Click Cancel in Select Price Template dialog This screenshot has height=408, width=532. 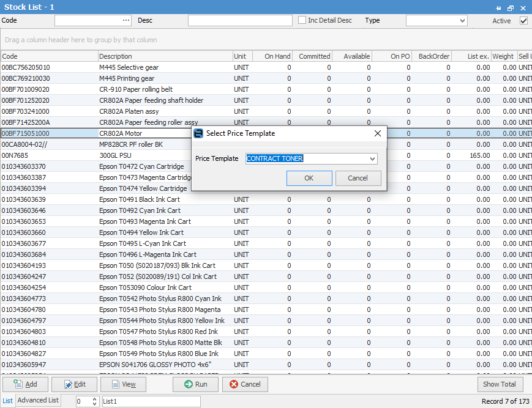358,178
